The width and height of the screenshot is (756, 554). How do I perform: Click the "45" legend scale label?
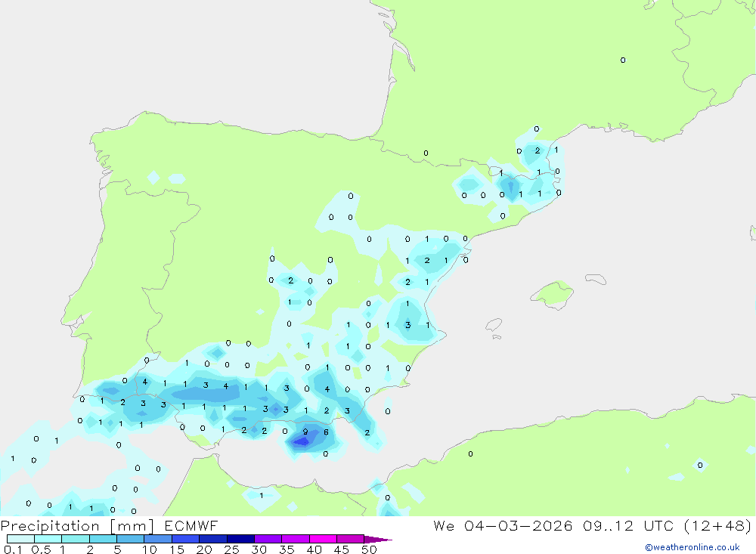pyautogui.click(x=342, y=549)
